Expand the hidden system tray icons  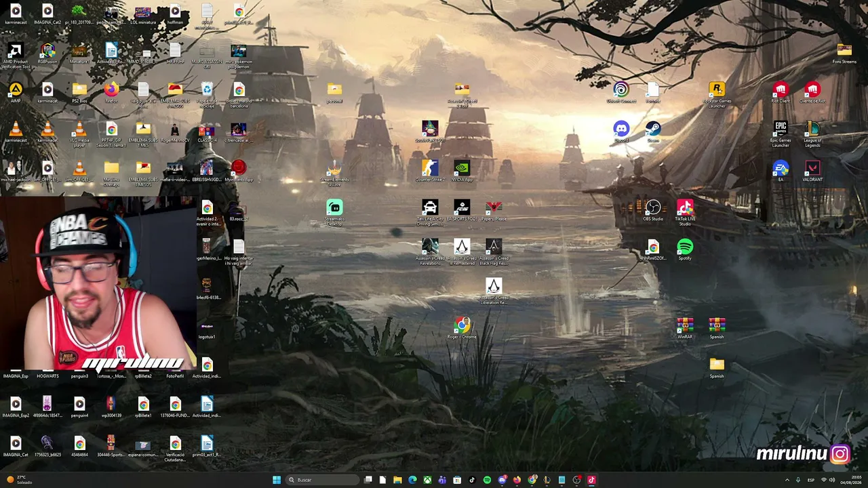787,480
